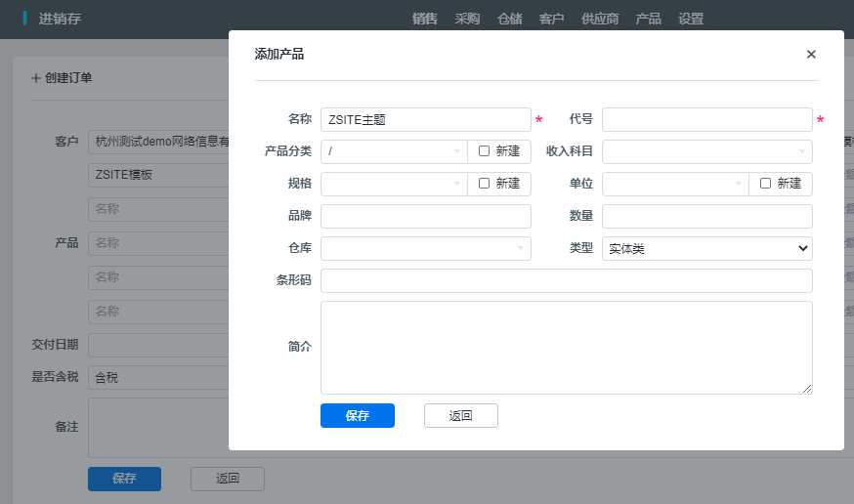Viewport: 854px width, 504px height.
Task: Click the blue 保存 button in dialog
Action: pos(357,415)
